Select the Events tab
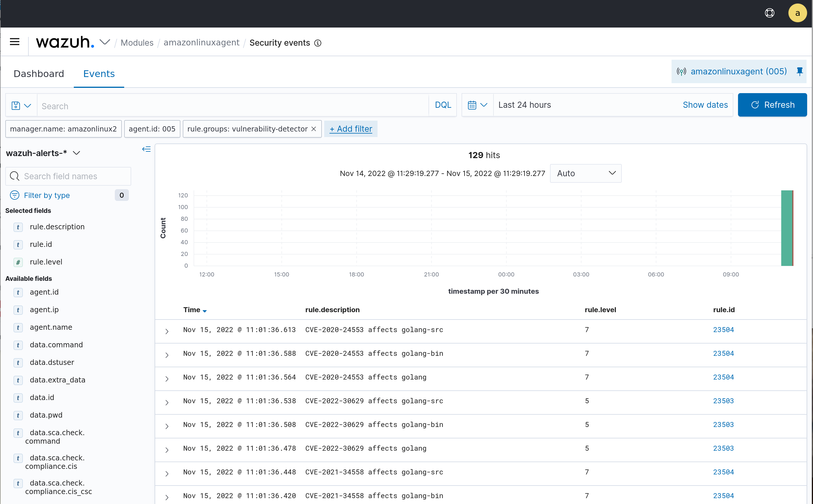The image size is (813, 504). [x=99, y=74]
